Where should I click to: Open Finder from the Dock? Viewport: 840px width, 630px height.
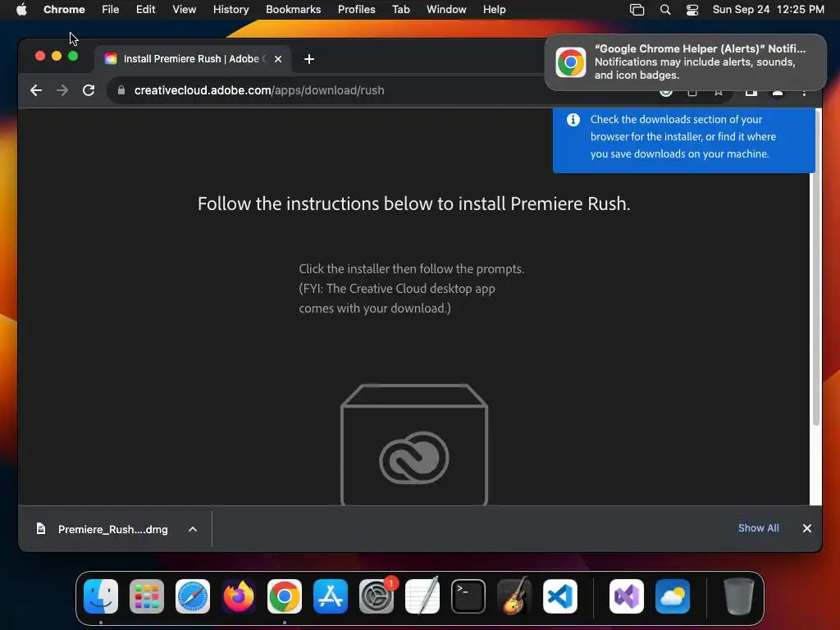tap(101, 596)
